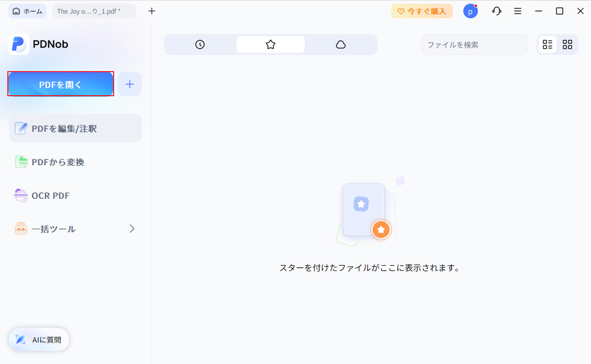The width and height of the screenshot is (591, 364).
Task: Open new file options with plus button
Action: tap(129, 84)
